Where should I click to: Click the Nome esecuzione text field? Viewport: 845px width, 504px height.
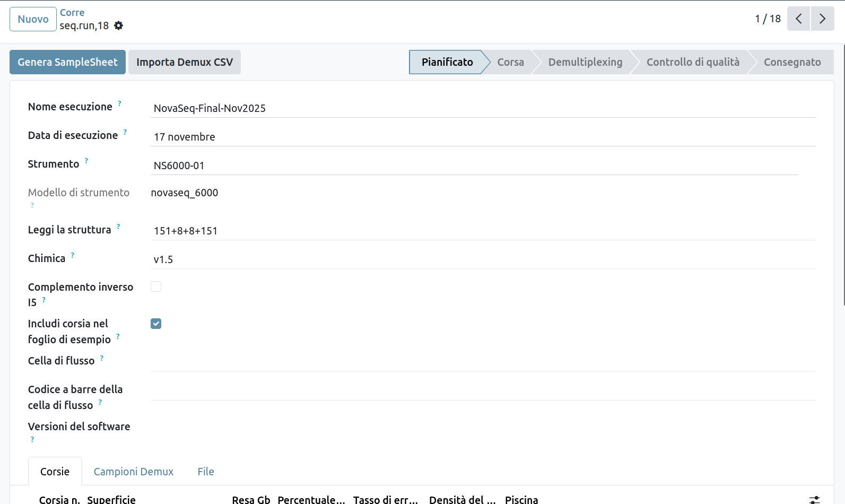pyautogui.click(x=483, y=108)
